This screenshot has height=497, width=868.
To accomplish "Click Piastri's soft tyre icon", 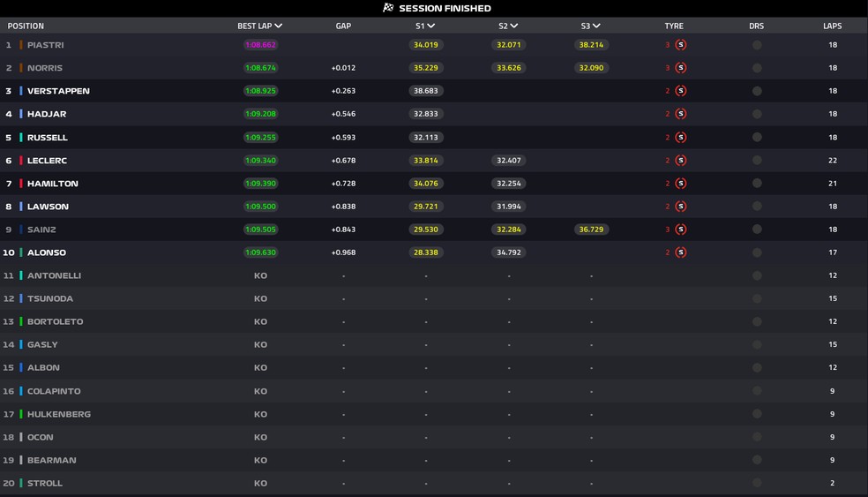I will (680, 45).
